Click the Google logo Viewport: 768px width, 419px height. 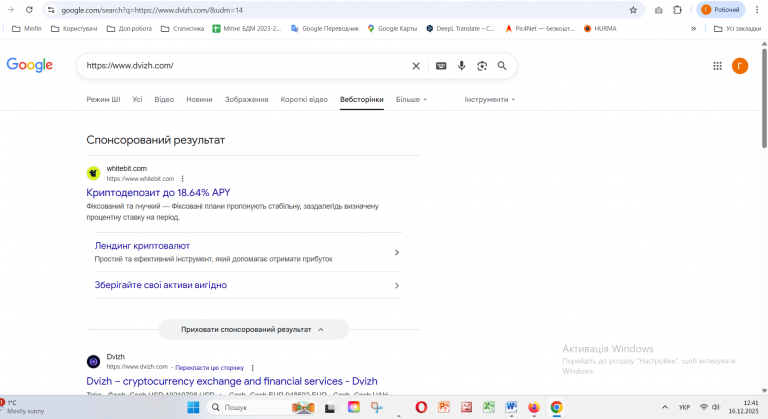tap(30, 65)
